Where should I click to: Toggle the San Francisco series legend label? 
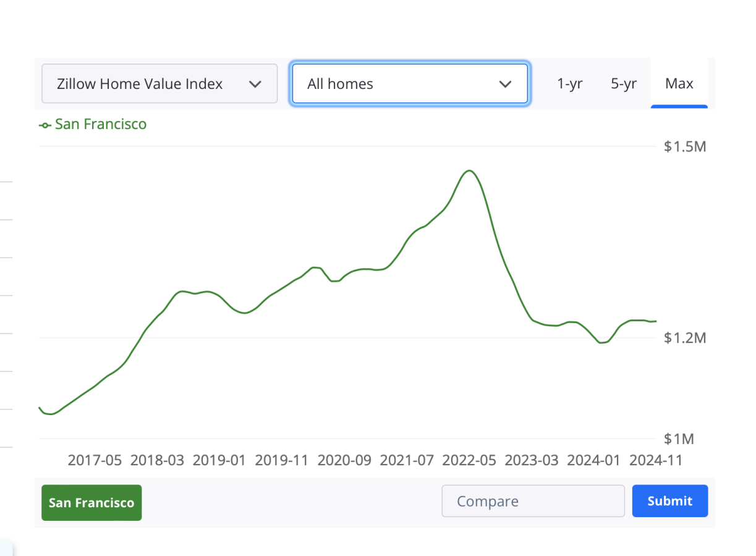(x=100, y=124)
